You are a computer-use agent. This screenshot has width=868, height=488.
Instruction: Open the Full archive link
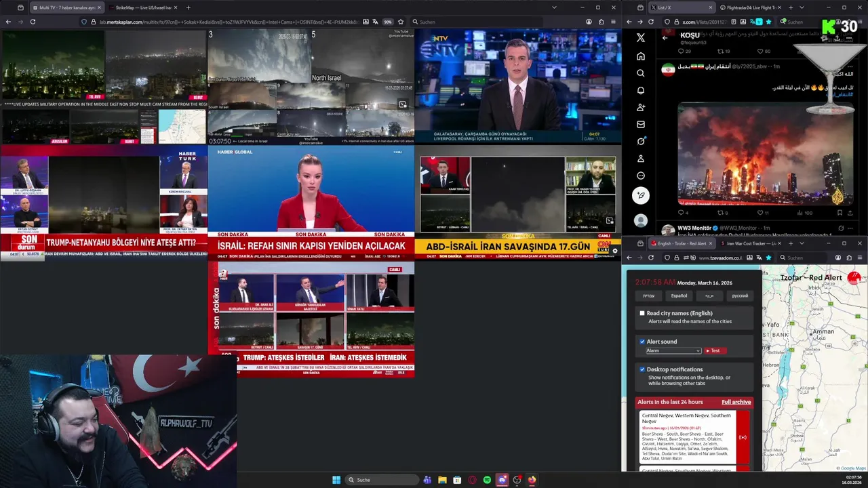736,402
